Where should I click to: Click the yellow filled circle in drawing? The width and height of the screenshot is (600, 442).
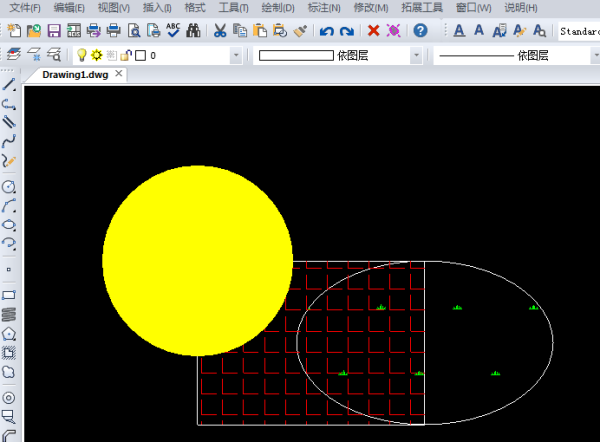point(197,261)
